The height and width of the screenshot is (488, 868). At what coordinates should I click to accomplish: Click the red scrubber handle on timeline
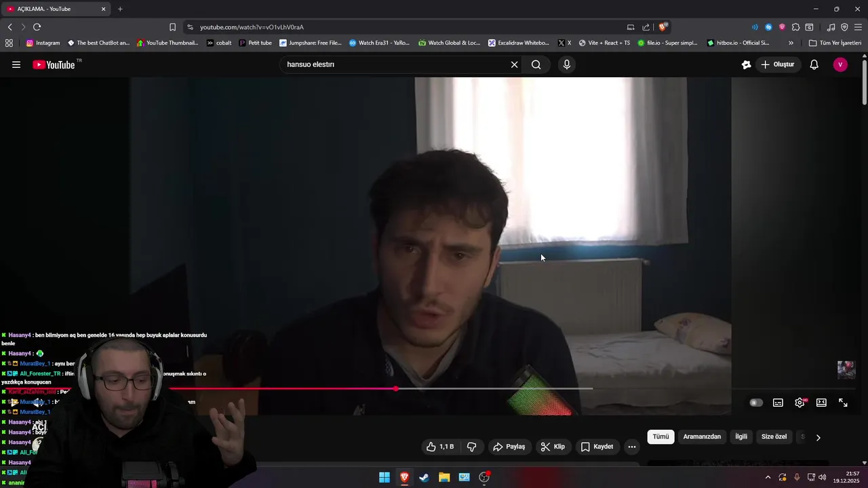click(x=395, y=388)
